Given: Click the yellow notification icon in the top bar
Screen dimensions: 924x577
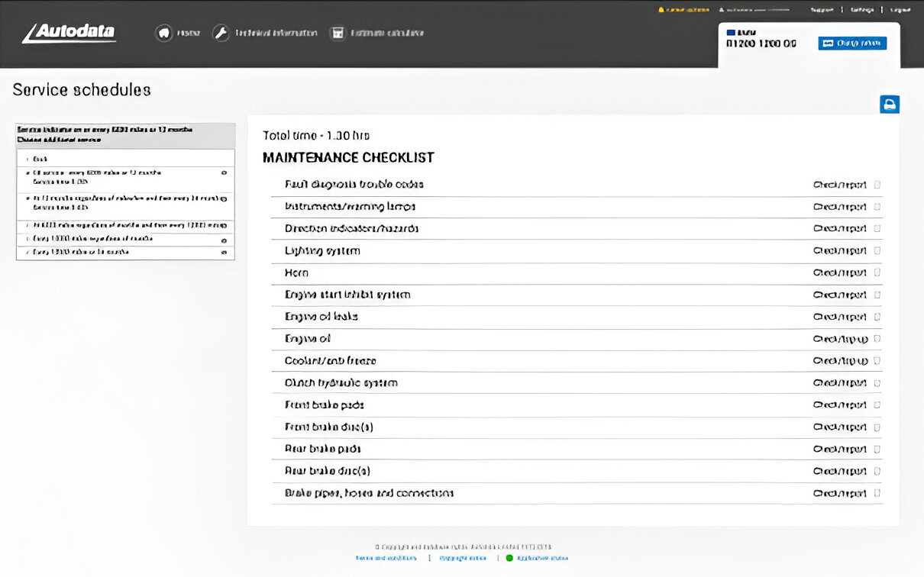Looking at the screenshot, I should 661,10.
